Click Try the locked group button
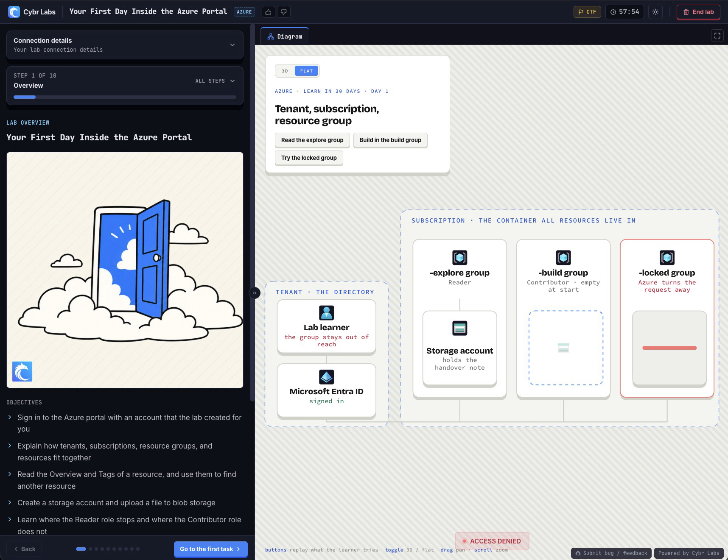Image resolution: width=728 pixels, height=560 pixels. (x=309, y=158)
